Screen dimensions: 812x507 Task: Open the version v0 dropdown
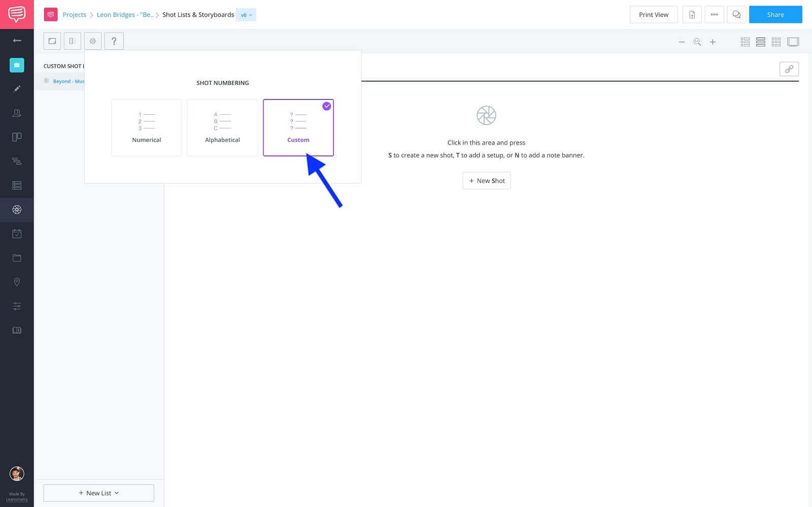(x=246, y=15)
